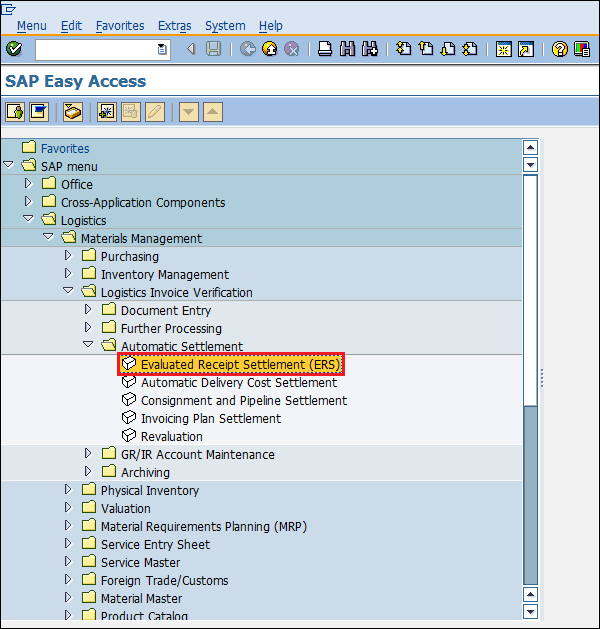The height and width of the screenshot is (629, 600).
Task: Click the Move Favorites Down arrow button
Action: tap(189, 112)
